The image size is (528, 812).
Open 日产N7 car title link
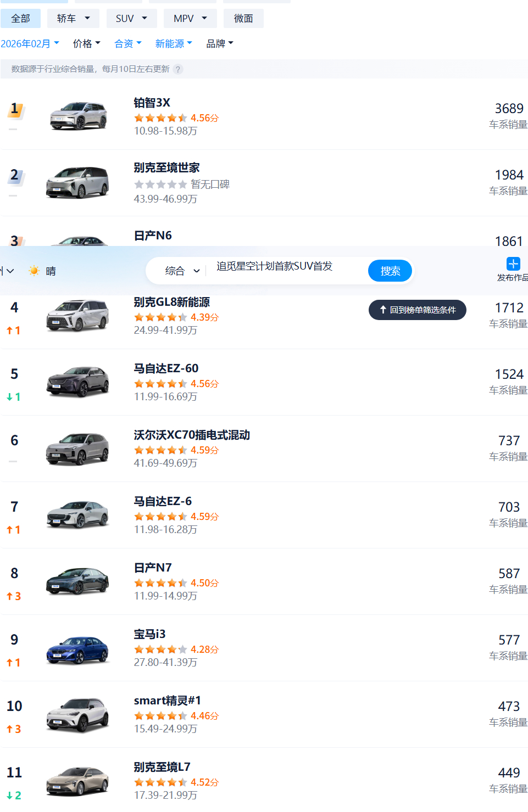coord(153,568)
